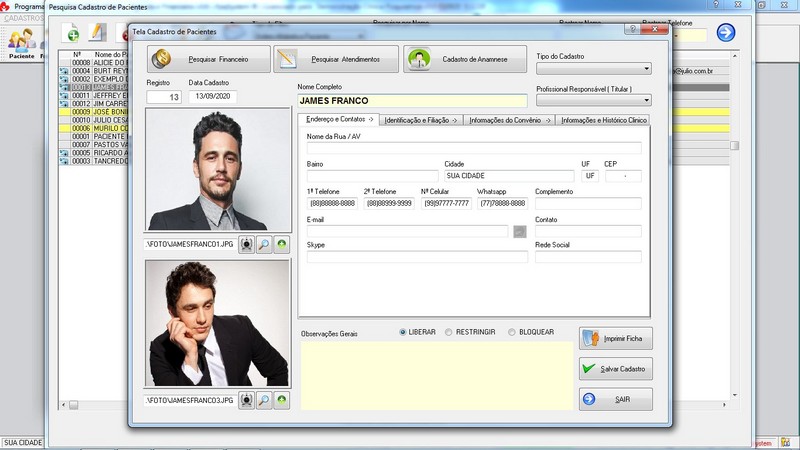Switch to Identificação e Filiação tab
This screenshot has height=450, width=800.
(x=420, y=120)
